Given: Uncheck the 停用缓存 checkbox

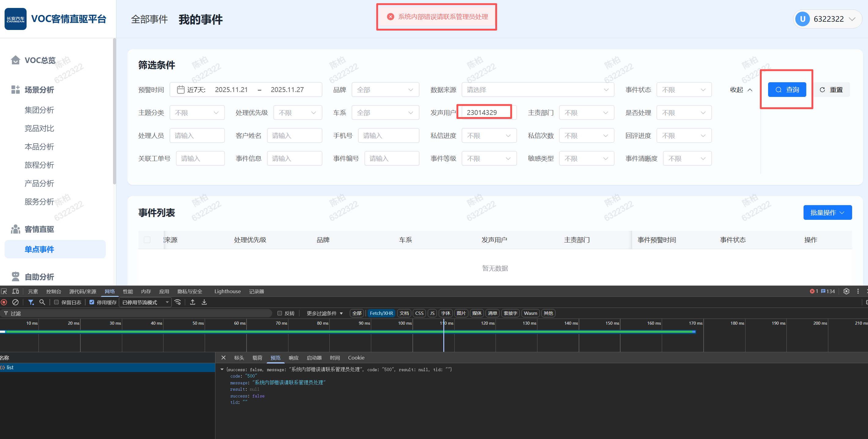Looking at the screenshot, I should coord(92,302).
